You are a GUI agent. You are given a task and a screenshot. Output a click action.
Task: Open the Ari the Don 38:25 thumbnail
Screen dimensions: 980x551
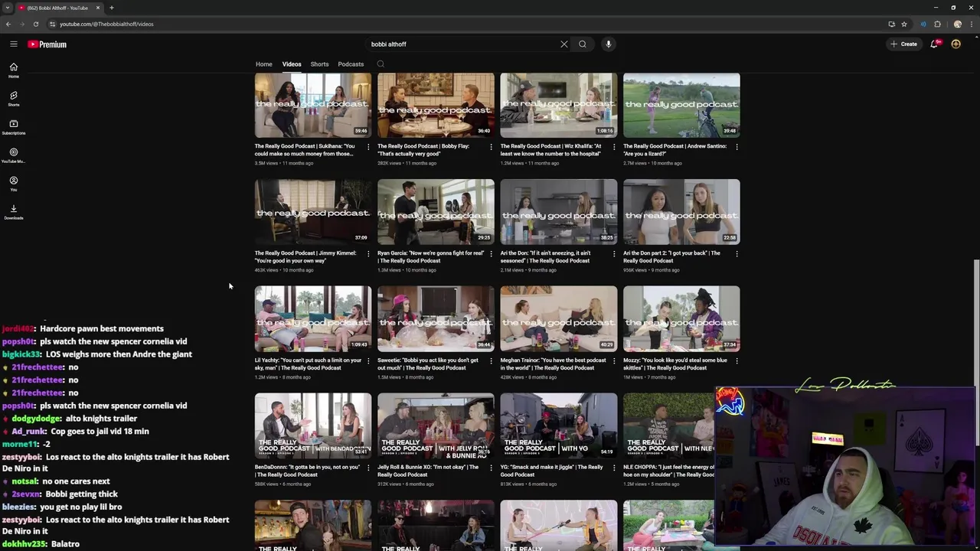click(559, 212)
